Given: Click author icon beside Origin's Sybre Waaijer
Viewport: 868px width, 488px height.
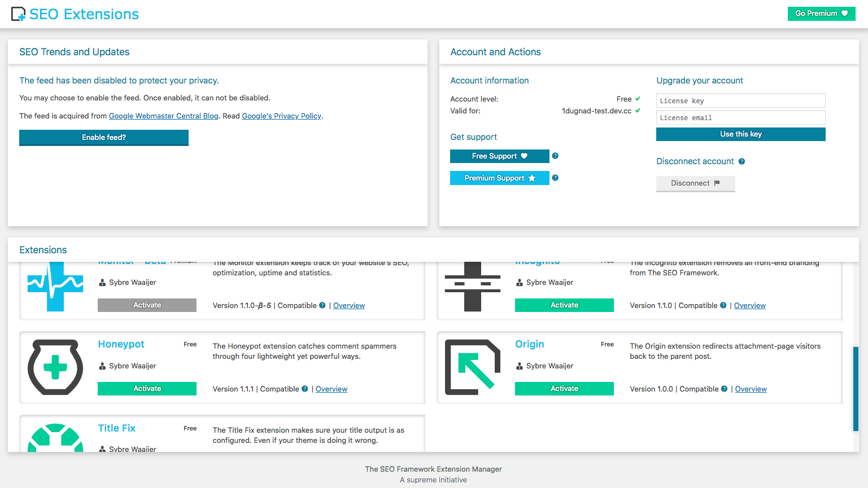Looking at the screenshot, I should click(x=520, y=366).
